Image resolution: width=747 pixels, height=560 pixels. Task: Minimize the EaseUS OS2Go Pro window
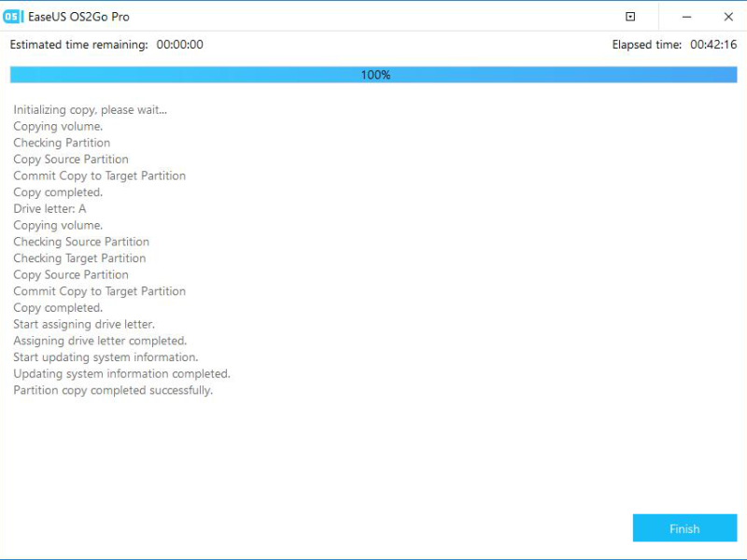686,17
